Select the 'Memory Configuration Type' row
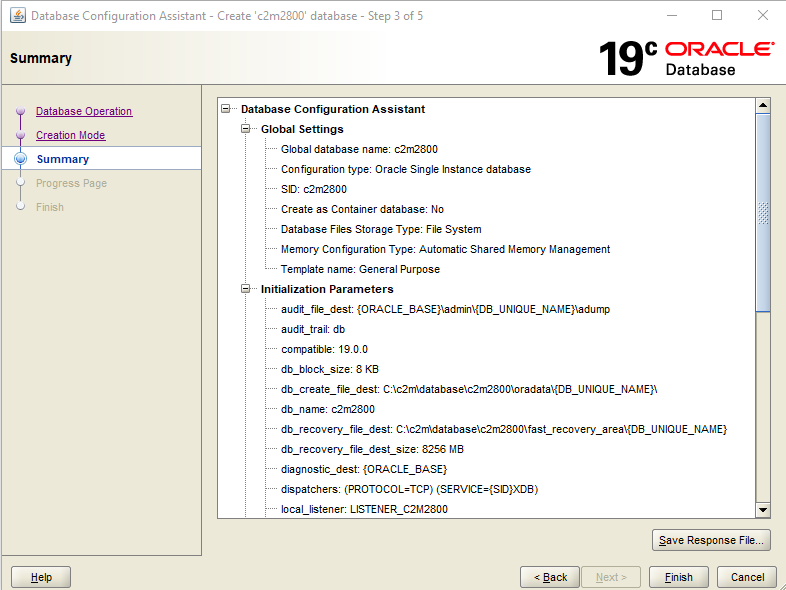 (445, 249)
